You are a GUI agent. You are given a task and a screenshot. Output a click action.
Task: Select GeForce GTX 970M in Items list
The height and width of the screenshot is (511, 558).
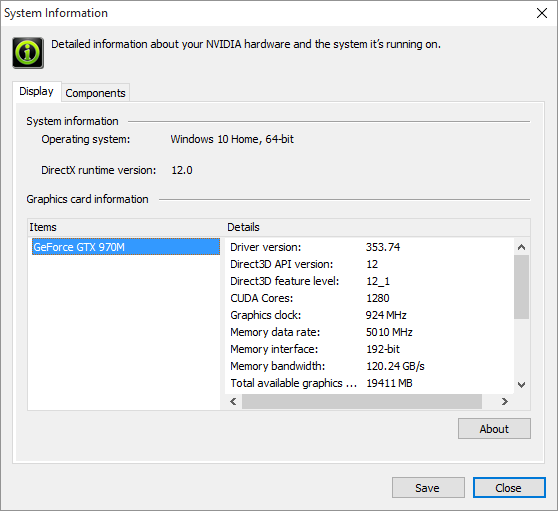coord(126,247)
